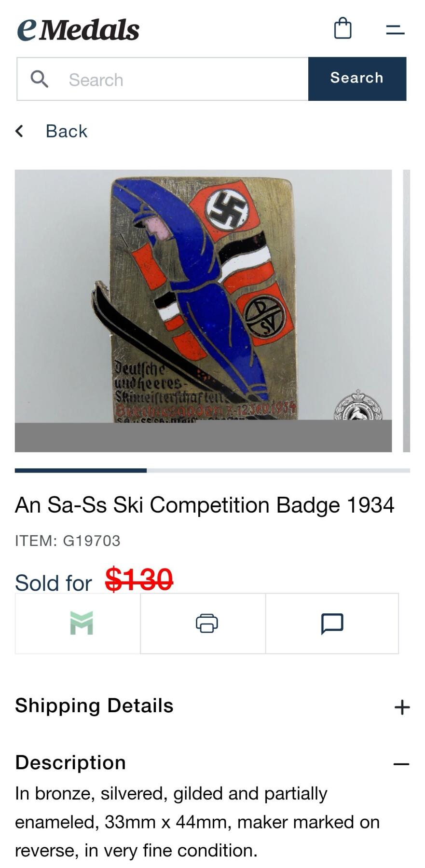Click the image gallery progress bar
The width and height of the screenshot is (425, 868).
212,470
